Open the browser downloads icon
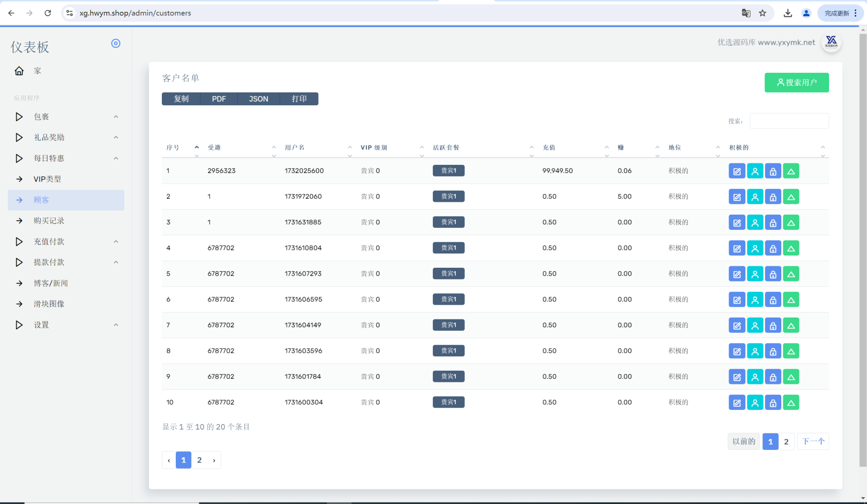This screenshot has width=867, height=504. point(788,13)
